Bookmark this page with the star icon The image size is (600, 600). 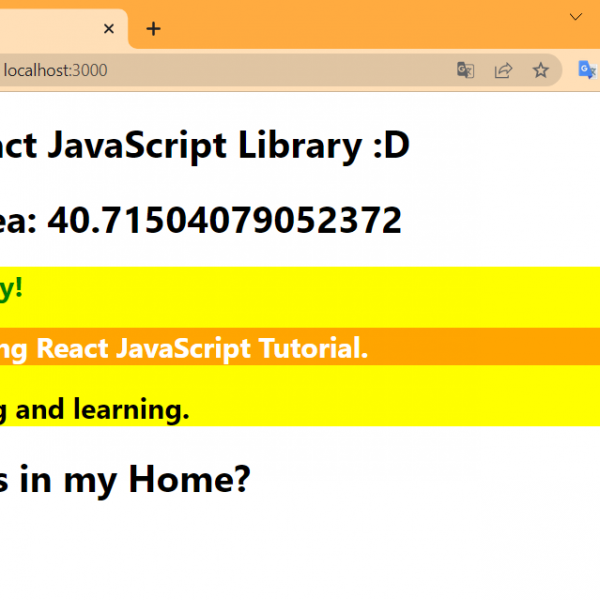pyautogui.click(x=540, y=70)
